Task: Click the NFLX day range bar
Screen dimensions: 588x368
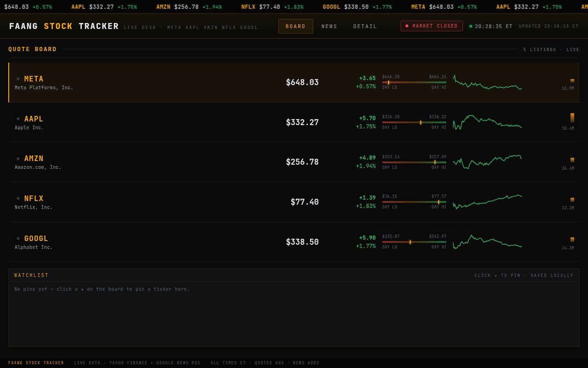Action: [414, 202]
